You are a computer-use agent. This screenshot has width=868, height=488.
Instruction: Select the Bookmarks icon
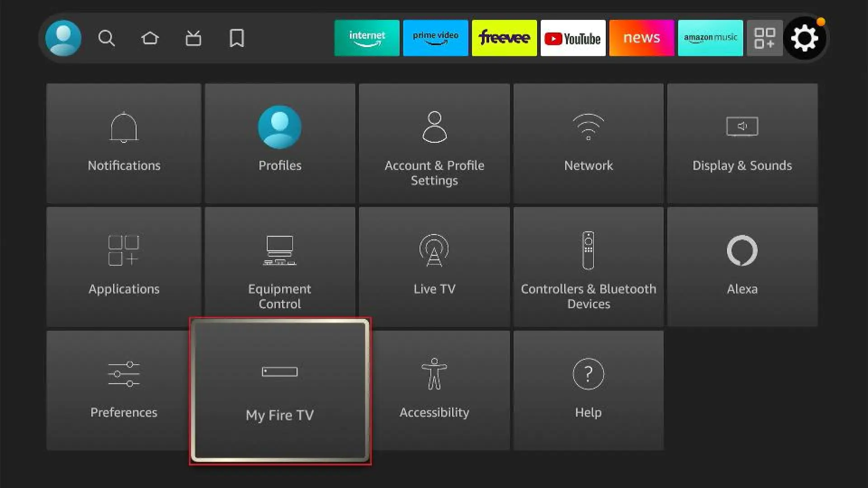[x=237, y=38]
